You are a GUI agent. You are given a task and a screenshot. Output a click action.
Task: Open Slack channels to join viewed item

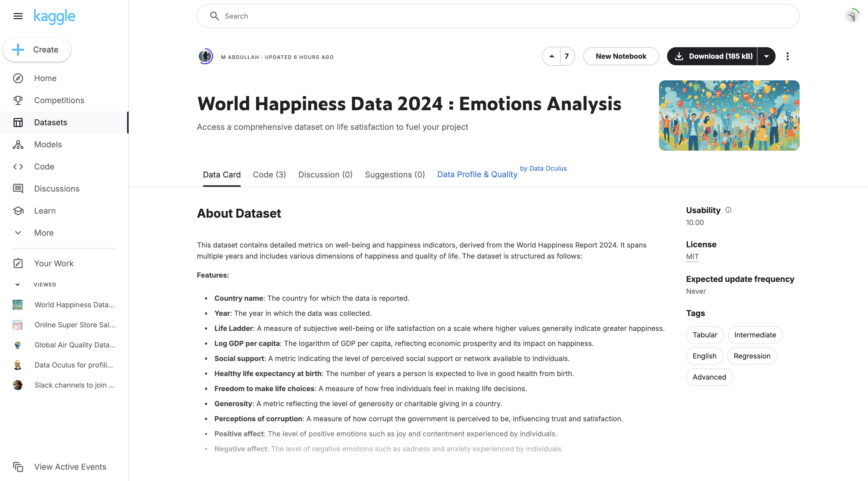coord(74,385)
